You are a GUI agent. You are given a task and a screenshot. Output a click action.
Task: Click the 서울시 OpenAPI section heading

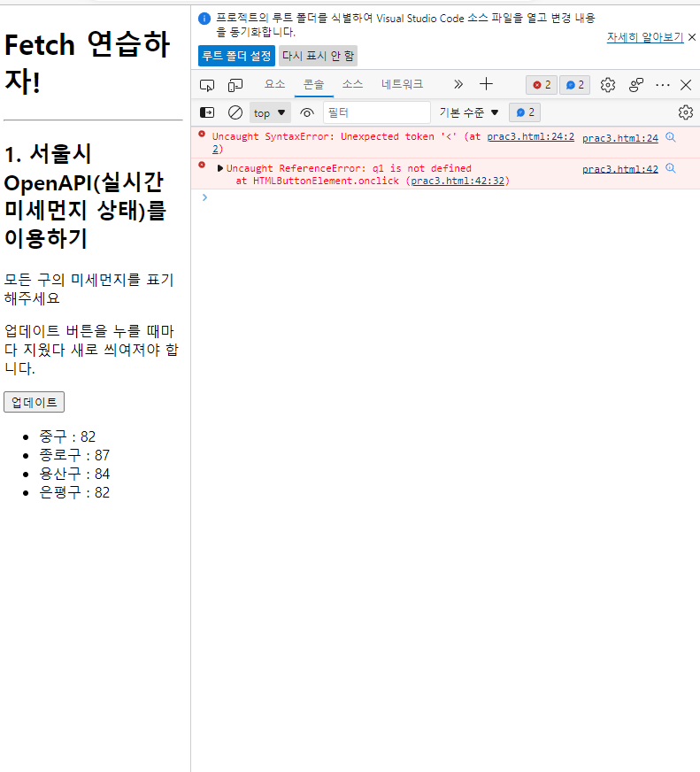pyautogui.click(x=85, y=196)
